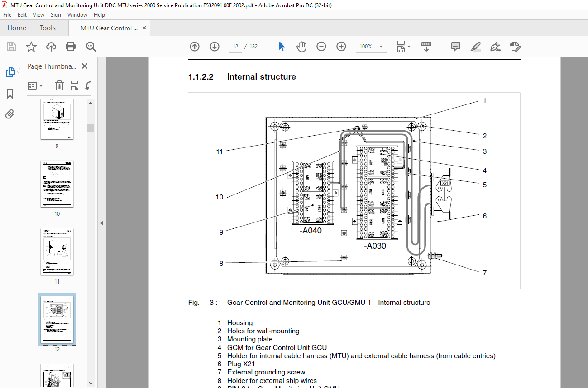Select the page 10 thumbnail
Viewport: 588px width, 388px height.
57,184
